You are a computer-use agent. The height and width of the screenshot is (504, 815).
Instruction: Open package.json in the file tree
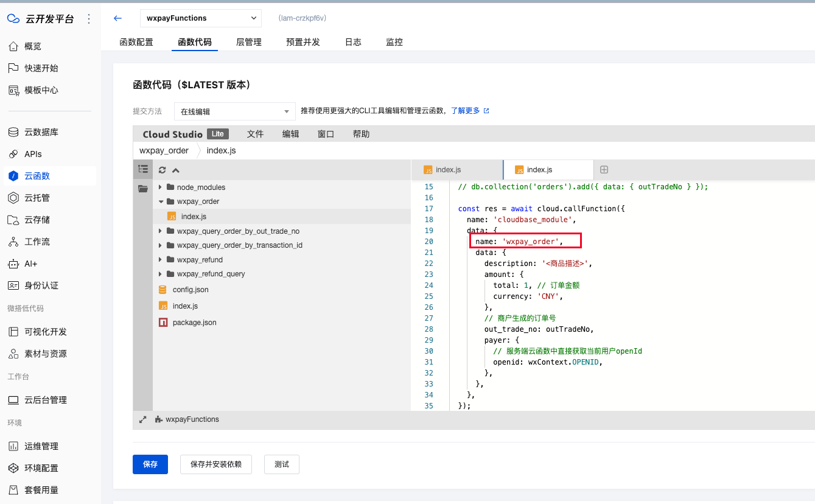pyautogui.click(x=194, y=323)
